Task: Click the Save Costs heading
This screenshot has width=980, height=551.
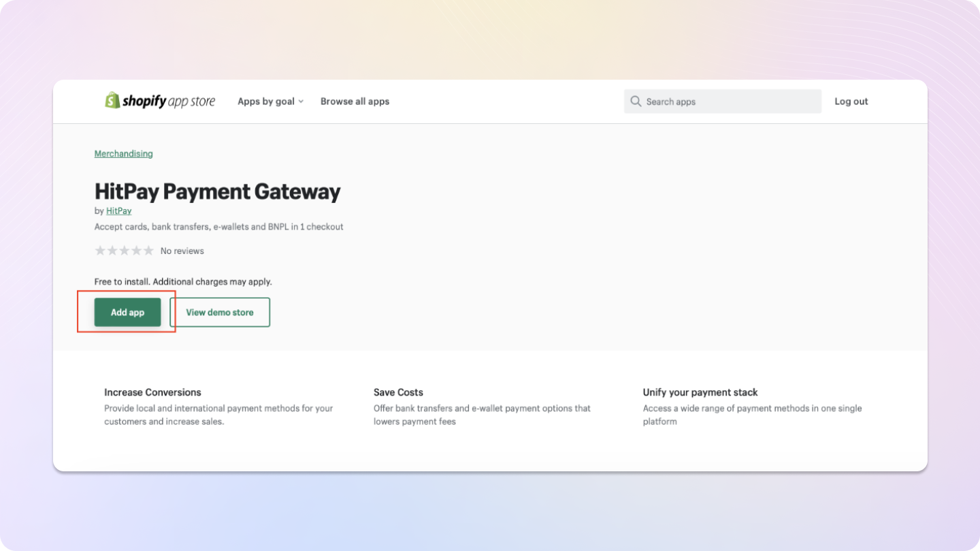Action: [398, 392]
